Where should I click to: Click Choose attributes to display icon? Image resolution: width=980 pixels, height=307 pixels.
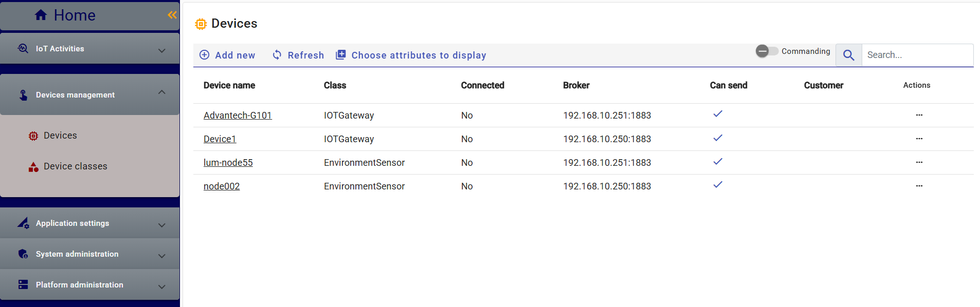(340, 55)
